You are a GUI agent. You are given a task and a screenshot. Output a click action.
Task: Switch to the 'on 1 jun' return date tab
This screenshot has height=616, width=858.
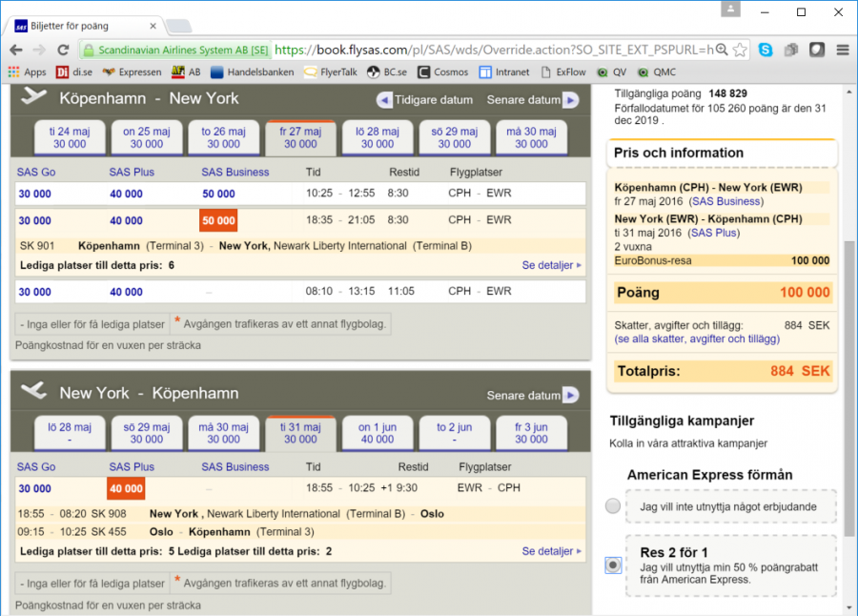pyautogui.click(x=378, y=433)
